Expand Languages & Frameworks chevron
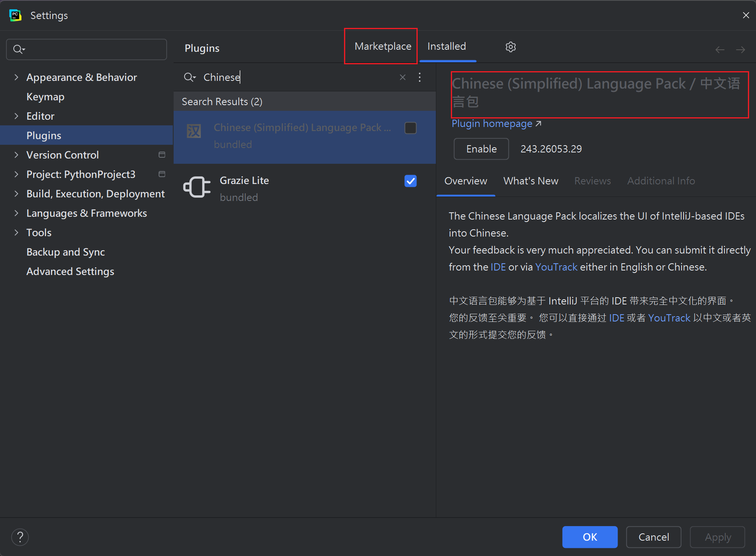The height and width of the screenshot is (556, 756). [x=16, y=213]
